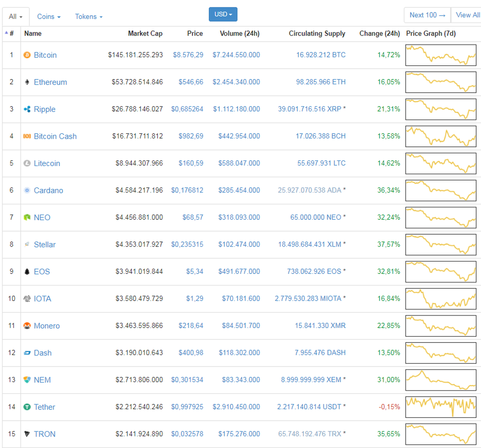Sort by Circulating Supply column

tap(317, 33)
